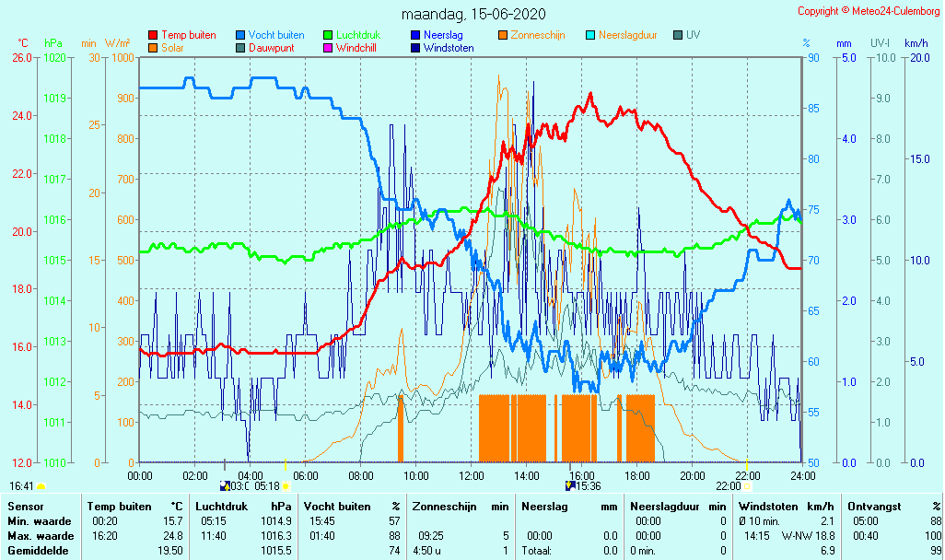Image resolution: width=945 pixels, height=560 pixels.
Task: Click the moon icon beside 15:36
Action: tap(572, 485)
